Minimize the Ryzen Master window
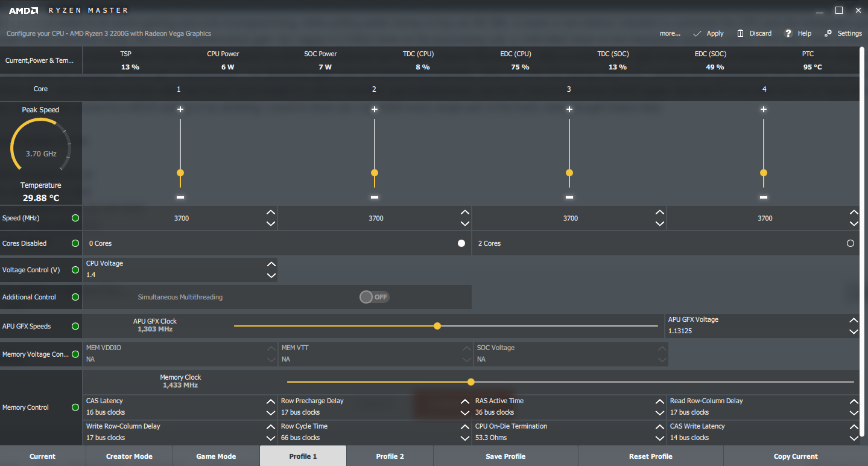The image size is (868, 466). click(x=819, y=11)
